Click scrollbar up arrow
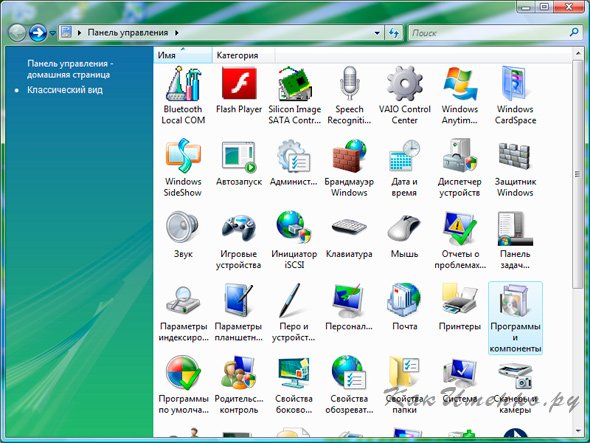This screenshot has width=590, height=443. point(578,54)
